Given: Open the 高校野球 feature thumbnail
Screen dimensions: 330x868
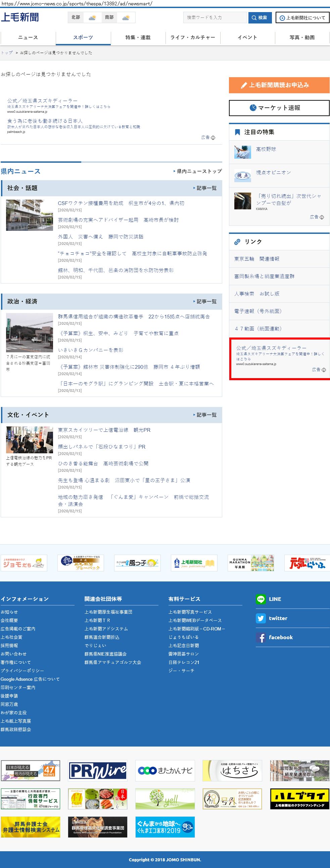Looking at the screenshot, I should 243,152.
